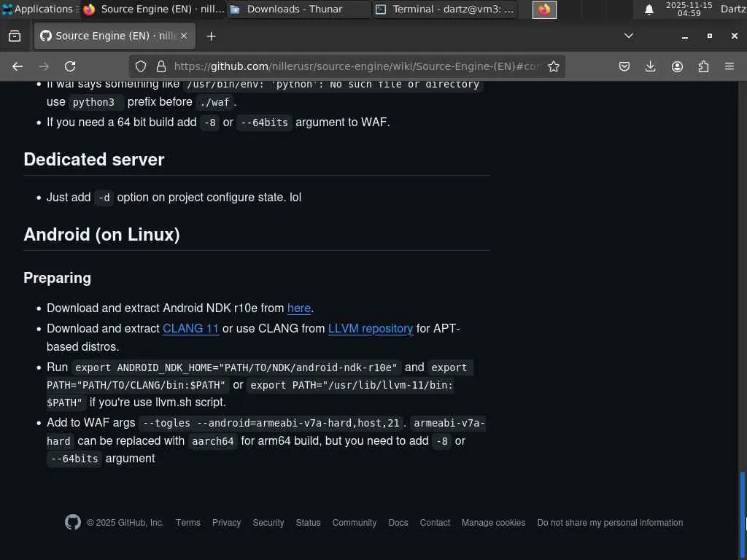The height and width of the screenshot is (560, 747).
Task: Click the Dedicated server heading
Action: 94,160
